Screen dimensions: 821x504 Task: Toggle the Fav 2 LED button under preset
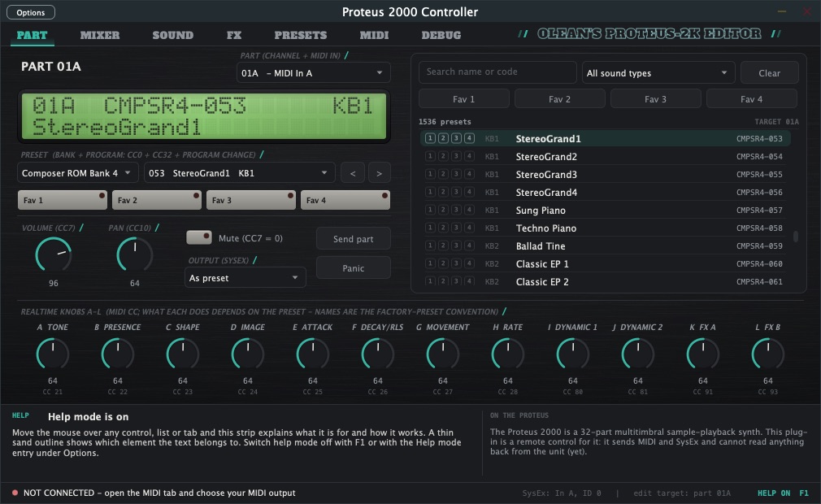pyautogui.click(x=157, y=200)
